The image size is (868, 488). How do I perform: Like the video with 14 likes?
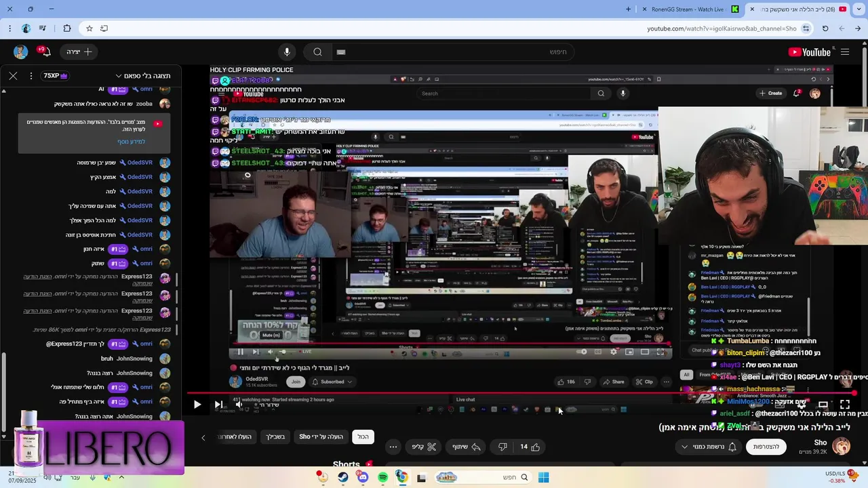(530, 447)
